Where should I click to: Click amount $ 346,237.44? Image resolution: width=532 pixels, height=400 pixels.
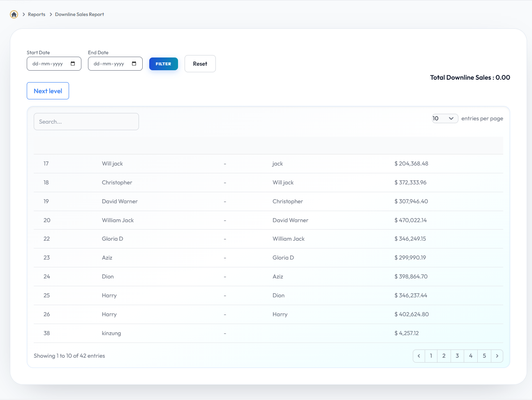(x=411, y=295)
